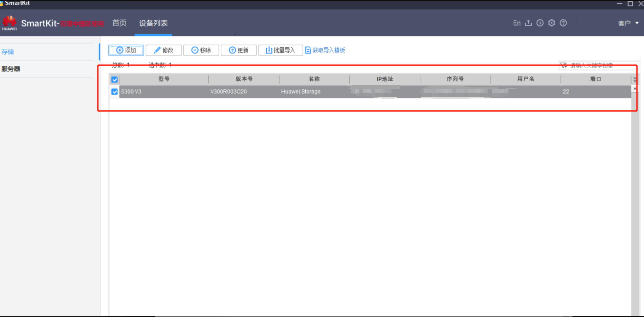Sort by the 名称 column header
644x317 pixels.
[314, 79]
